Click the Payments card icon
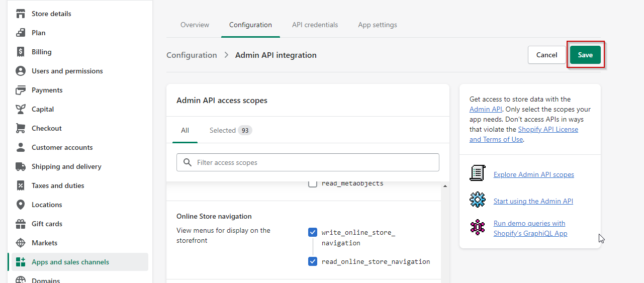 pos(21,90)
